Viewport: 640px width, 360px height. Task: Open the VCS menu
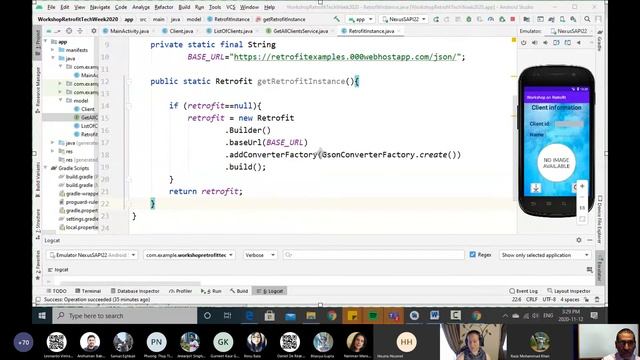coord(231,7)
